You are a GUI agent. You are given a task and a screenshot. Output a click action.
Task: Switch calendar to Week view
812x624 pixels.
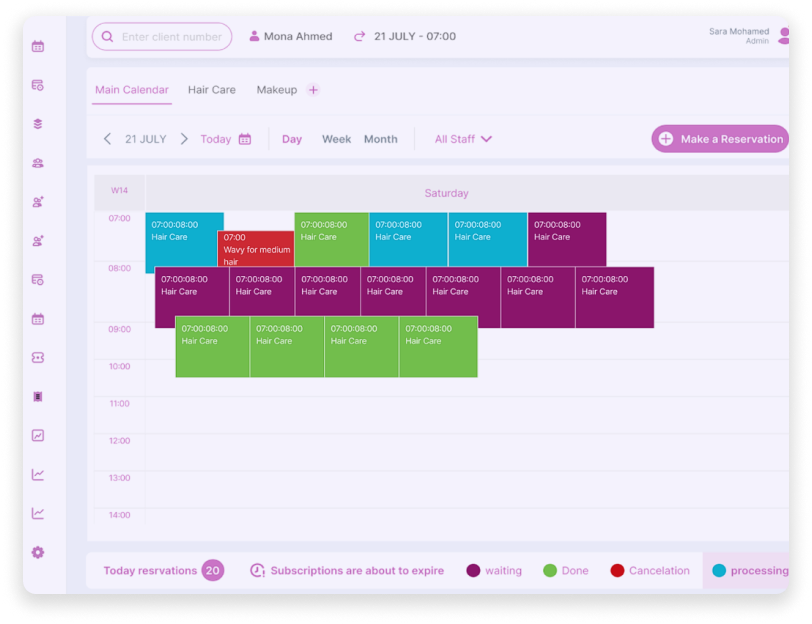(x=336, y=139)
